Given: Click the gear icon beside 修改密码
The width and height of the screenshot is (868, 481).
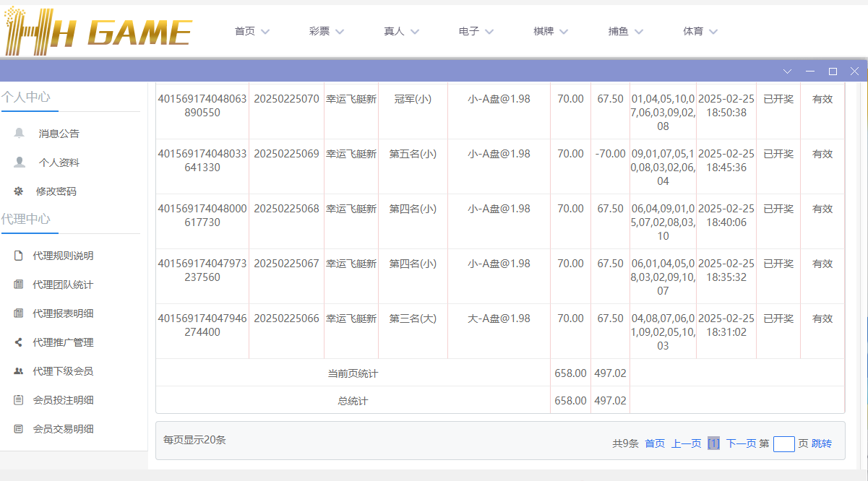Looking at the screenshot, I should pyautogui.click(x=19, y=191).
